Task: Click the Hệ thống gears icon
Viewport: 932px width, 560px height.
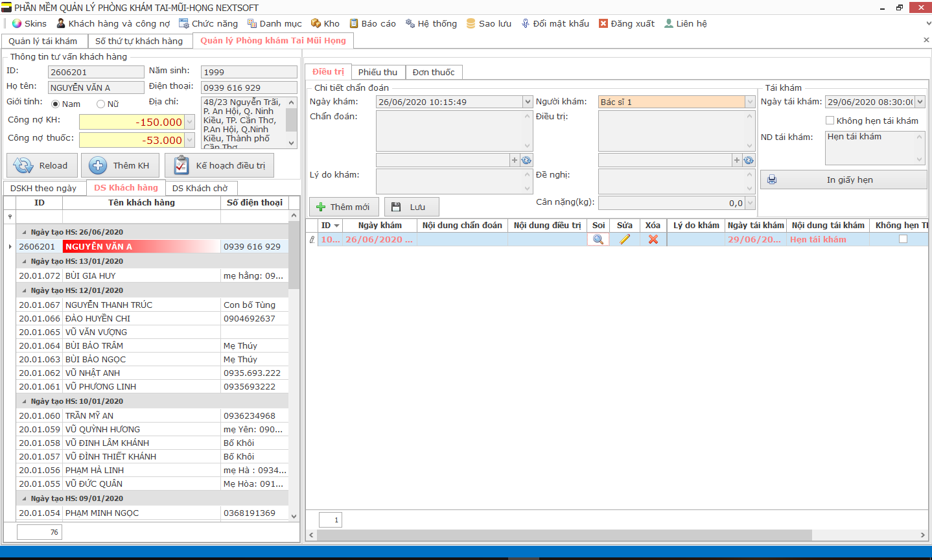Action: pos(410,23)
